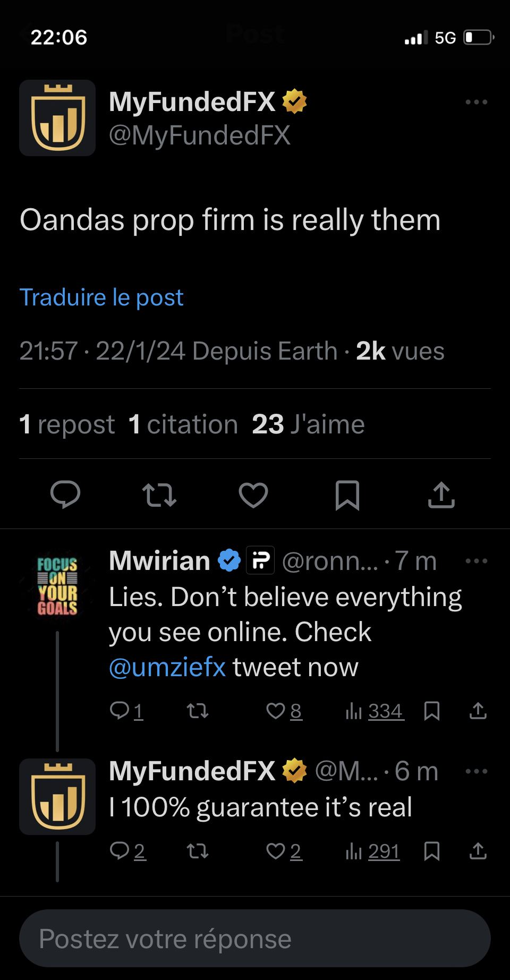Repost the main MyFundedFX post
Viewport: 510px width, 980px height.
159,495
